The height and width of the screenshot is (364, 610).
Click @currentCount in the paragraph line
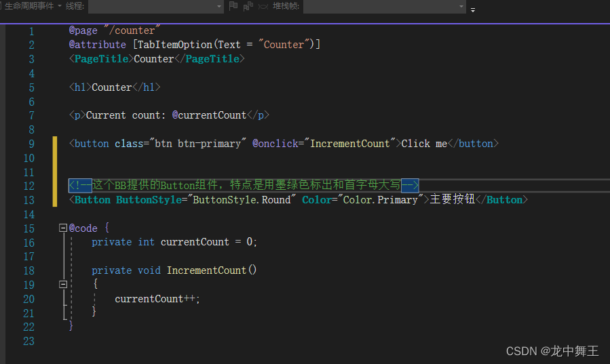pos(209,115)
